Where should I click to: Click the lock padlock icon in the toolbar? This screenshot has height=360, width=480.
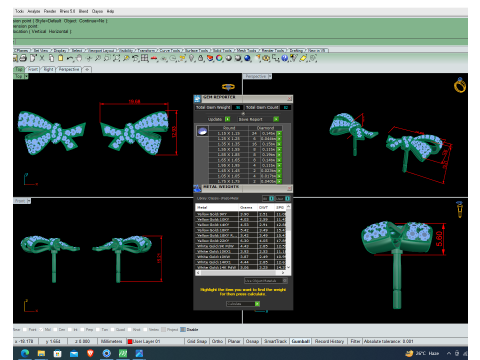click(201, 58)
